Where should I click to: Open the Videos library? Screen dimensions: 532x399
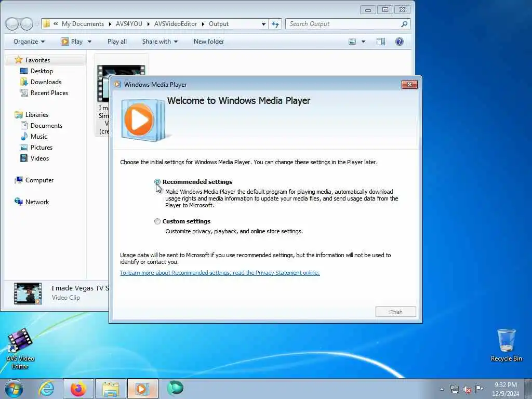tap(39, 158)
